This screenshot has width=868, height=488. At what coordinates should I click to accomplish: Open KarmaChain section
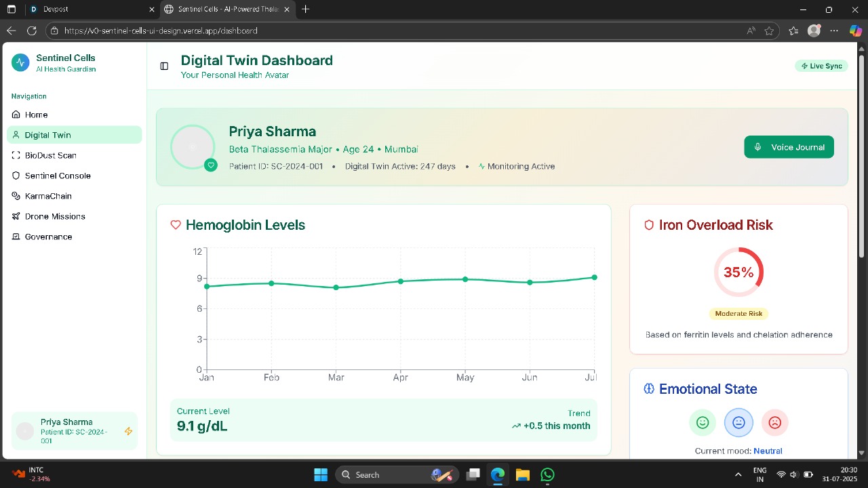pyautogui.click(x=75, y=196)
